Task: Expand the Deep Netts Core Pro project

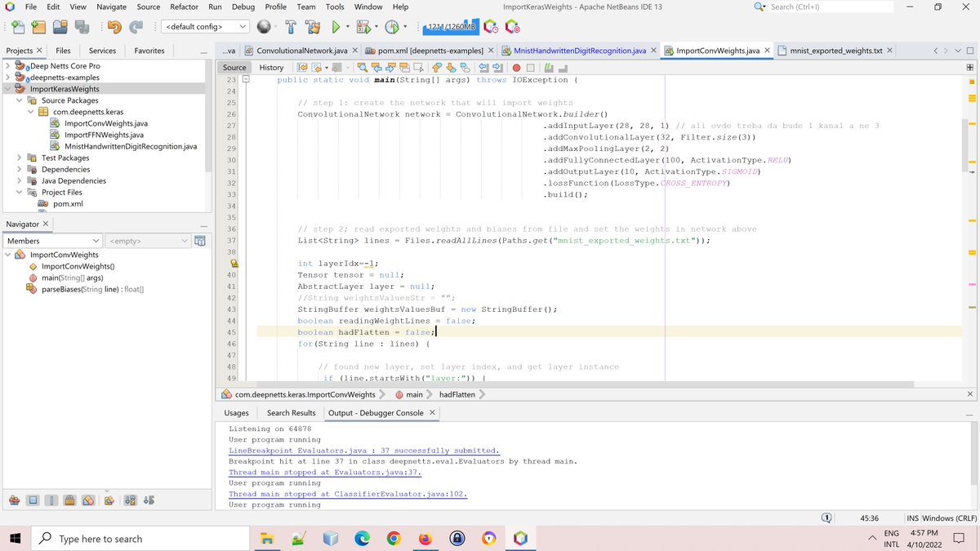Action: pyautogui.click(x=8, y=66)
